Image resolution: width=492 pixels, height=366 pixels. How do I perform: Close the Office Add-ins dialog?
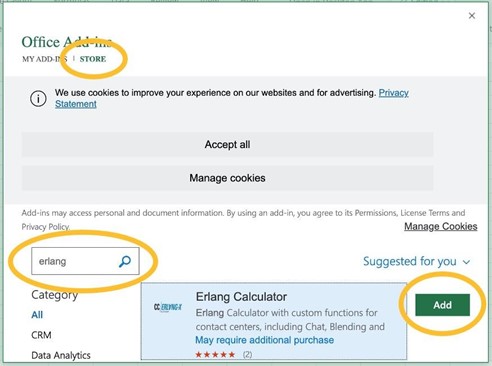[x=472, y=16]
